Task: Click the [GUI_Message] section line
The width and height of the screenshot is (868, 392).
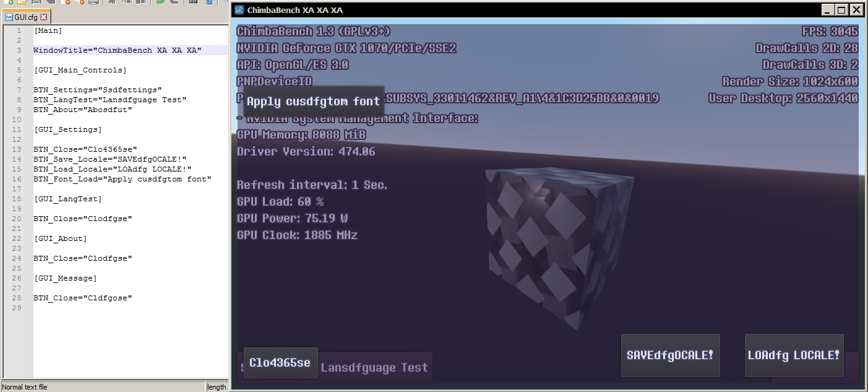Action: click(66, 278)
